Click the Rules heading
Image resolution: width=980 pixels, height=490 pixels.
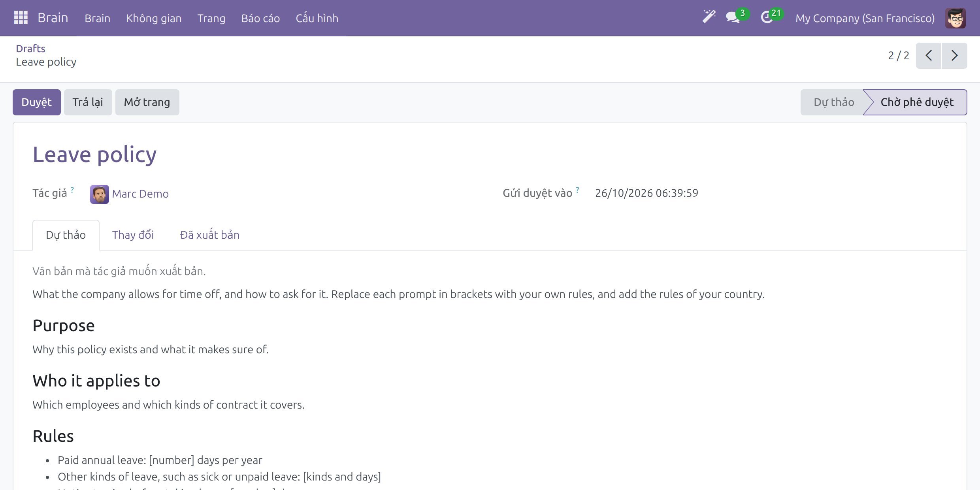click(53, 436)
